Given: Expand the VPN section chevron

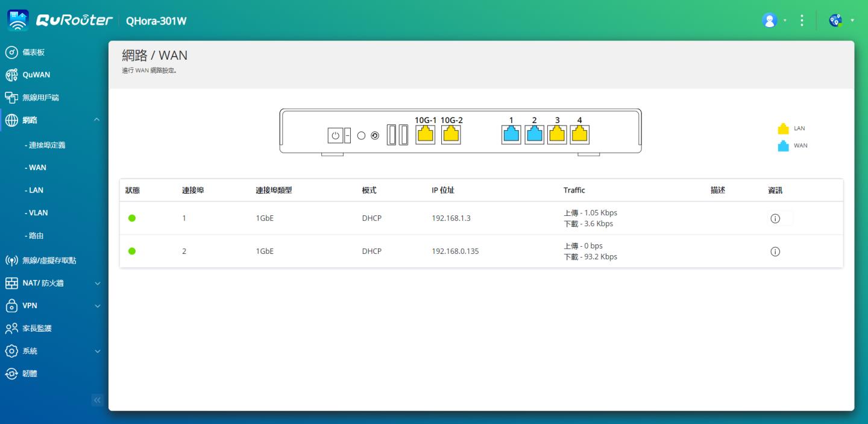Looking at the screenshot, I should [98, 306].
